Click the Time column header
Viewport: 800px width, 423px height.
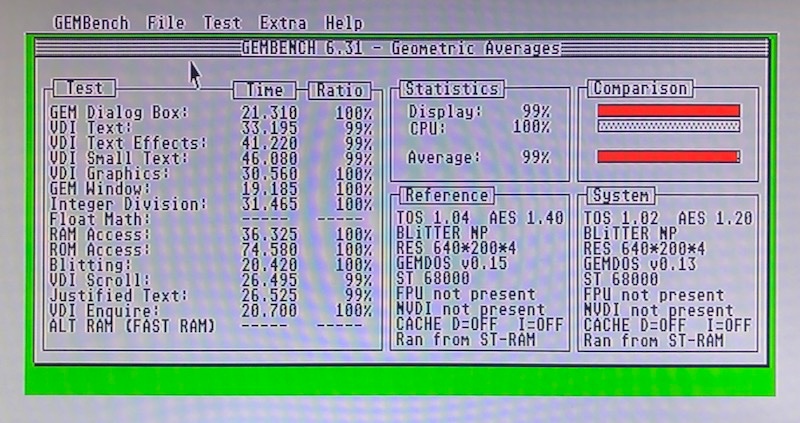pyautogui.click(x=264, y=90)
